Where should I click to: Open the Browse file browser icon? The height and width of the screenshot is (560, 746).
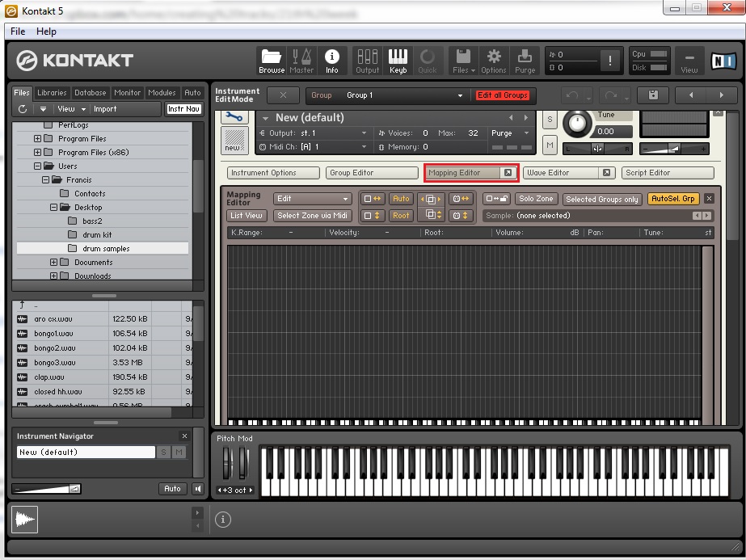(x=272, y=61)
